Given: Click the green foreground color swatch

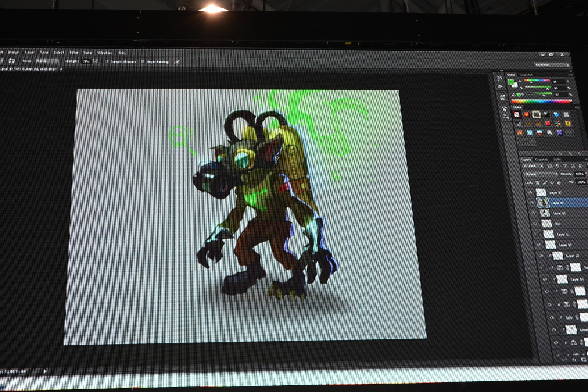Looking at the screenshot, I should (511, 82).
